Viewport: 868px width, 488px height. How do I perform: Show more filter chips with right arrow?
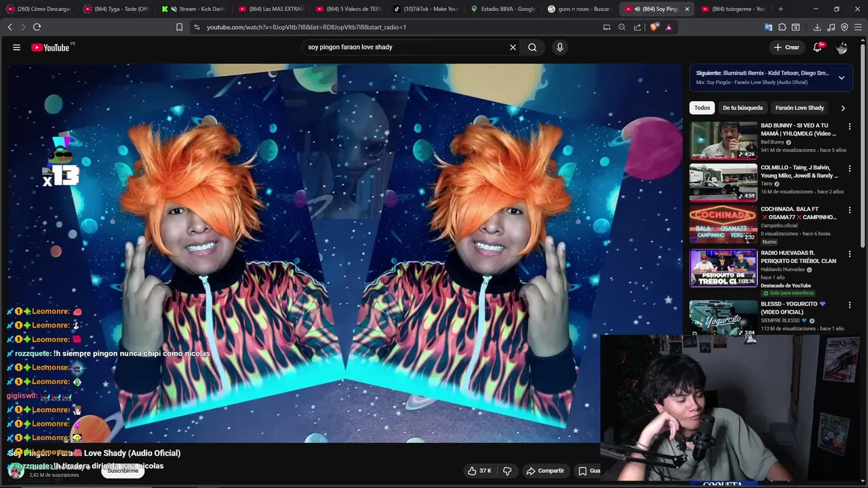coord(843,108)
